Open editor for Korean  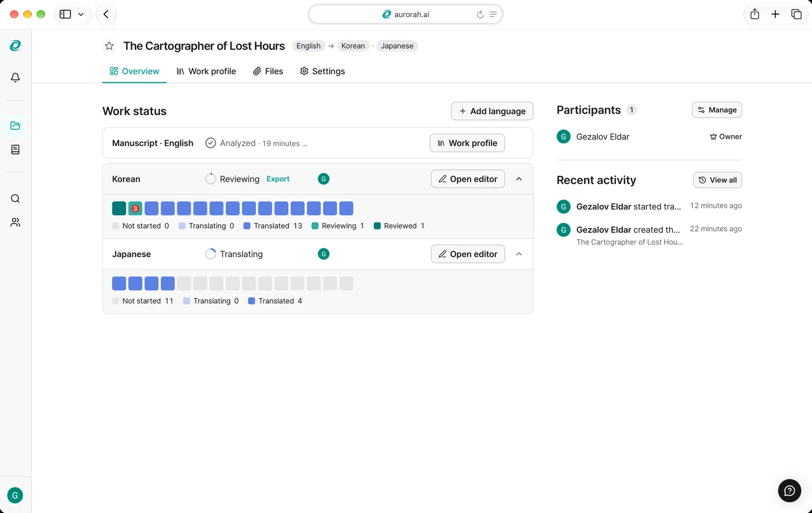pyautogui.click(x=468, y=179)
